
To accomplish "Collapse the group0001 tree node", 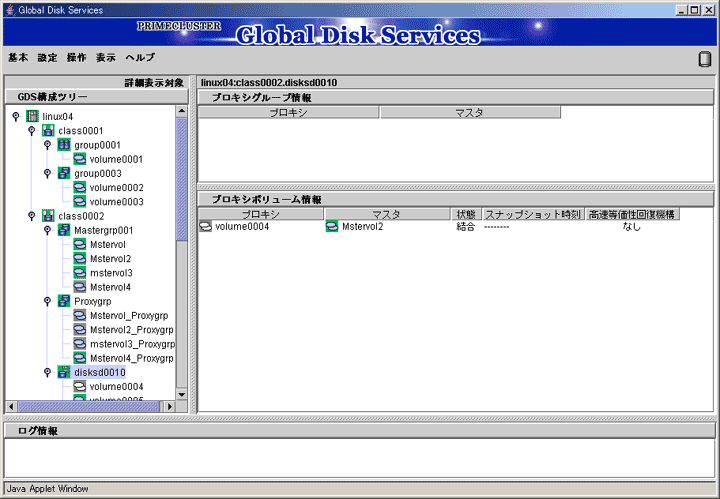I will [47, 145].
